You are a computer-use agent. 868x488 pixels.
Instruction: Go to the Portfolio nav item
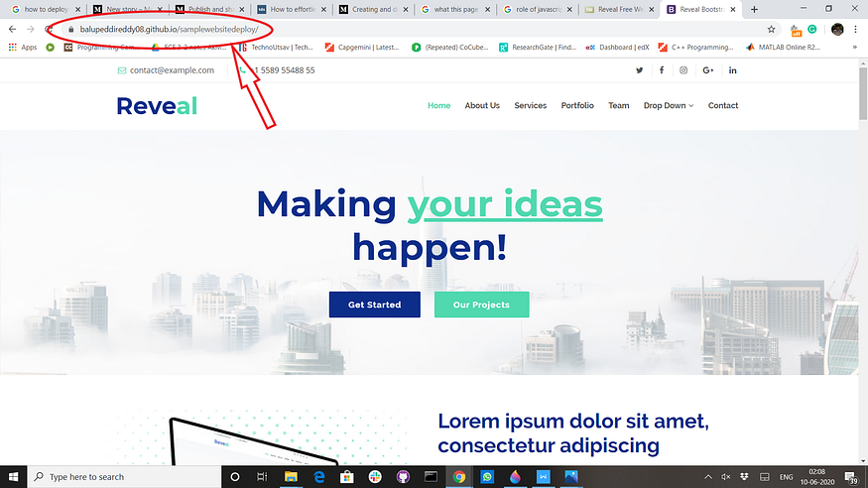coord(577,106)
